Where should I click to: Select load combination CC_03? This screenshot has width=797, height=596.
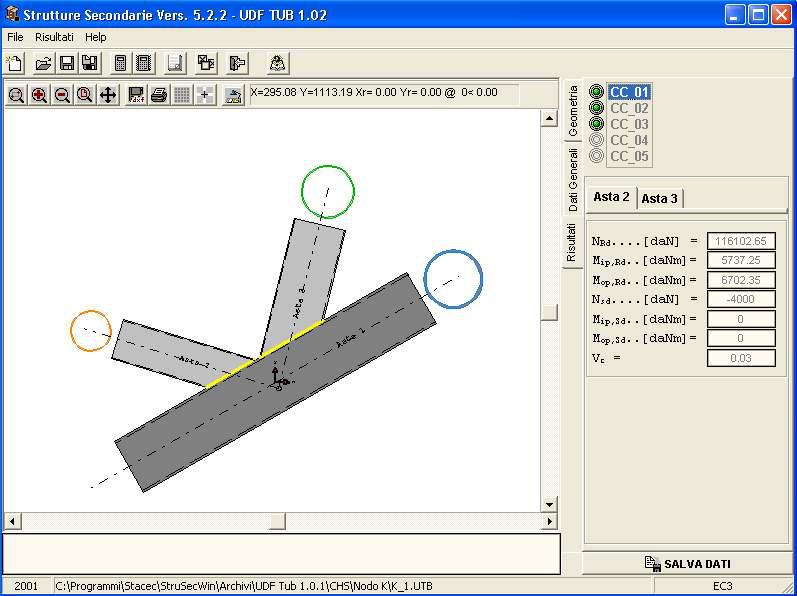pos(629,124)
